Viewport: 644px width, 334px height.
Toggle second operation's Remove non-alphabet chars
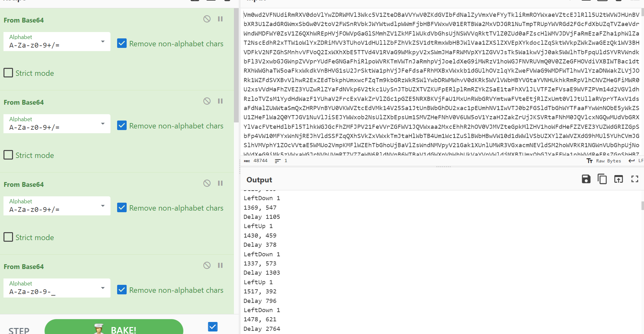122,126
